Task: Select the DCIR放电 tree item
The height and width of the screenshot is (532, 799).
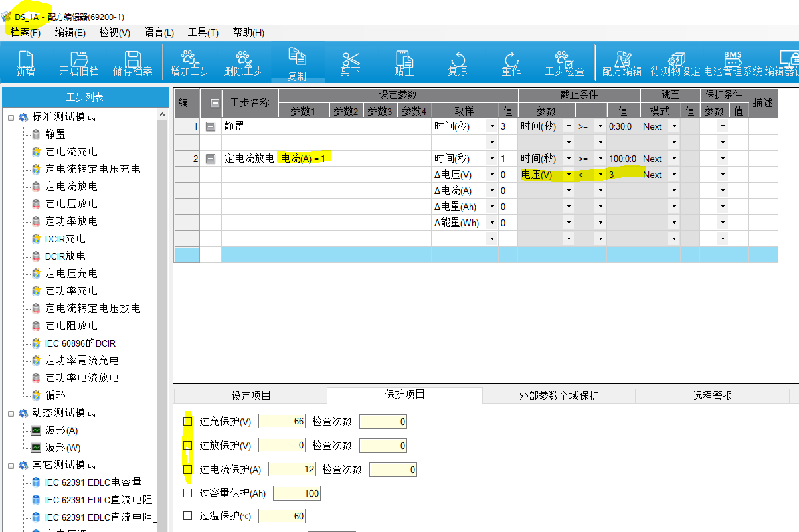Action: (65, 256)
